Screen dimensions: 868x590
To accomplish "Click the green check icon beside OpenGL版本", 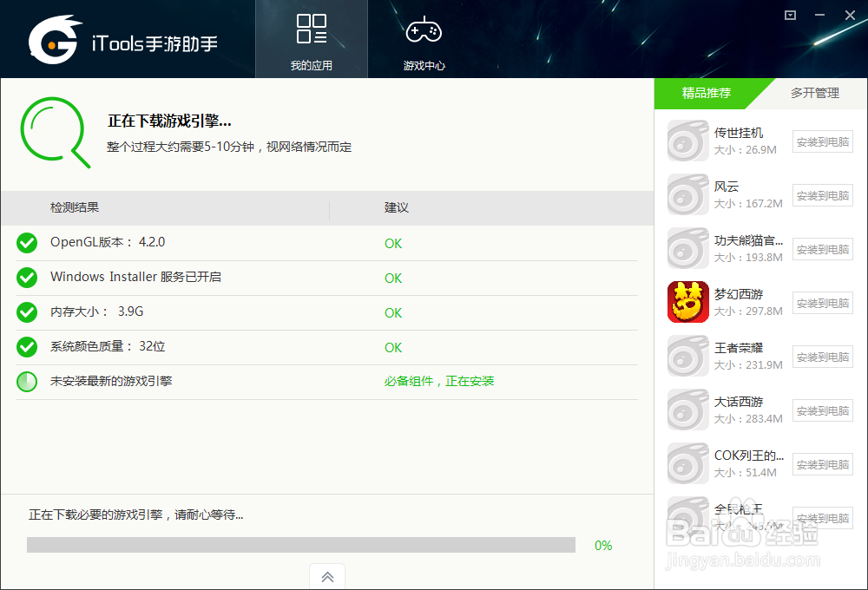I will coord(27,243).
